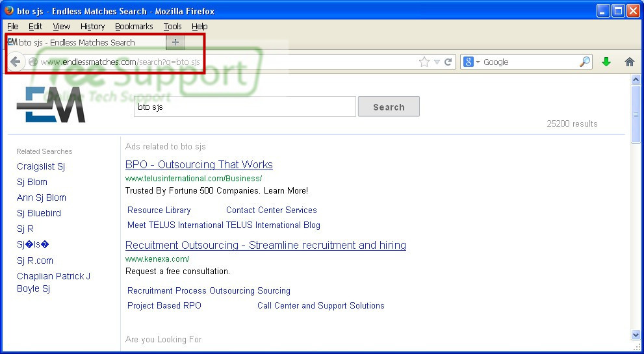Open the Bookmarks menu

pyautogui.click(x=134, y=26)
